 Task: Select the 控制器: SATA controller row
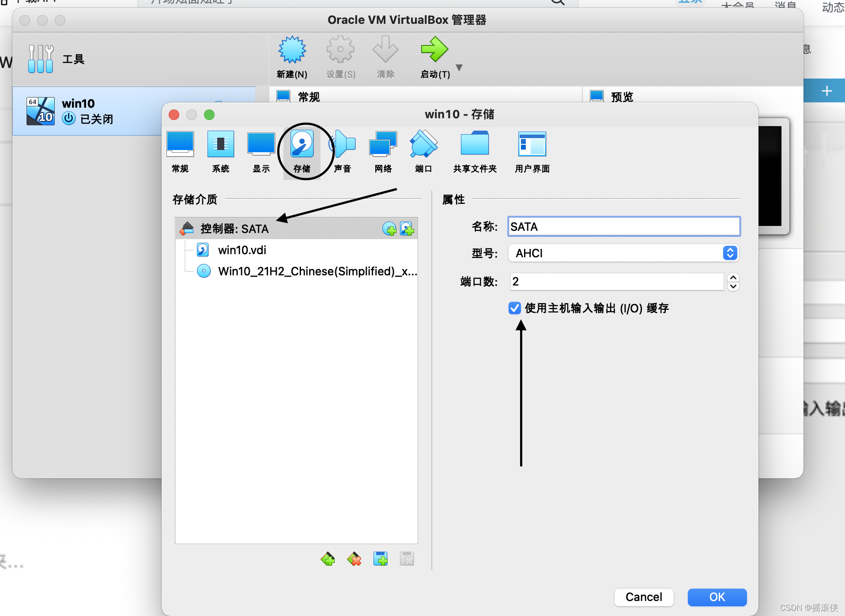point(296,229)
